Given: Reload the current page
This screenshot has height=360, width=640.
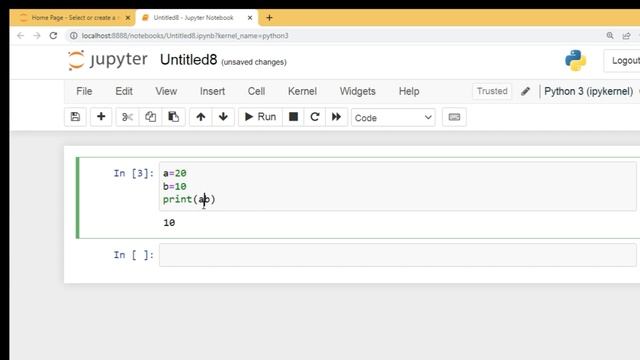Looking at the screenshot, I should pos(53,36).
